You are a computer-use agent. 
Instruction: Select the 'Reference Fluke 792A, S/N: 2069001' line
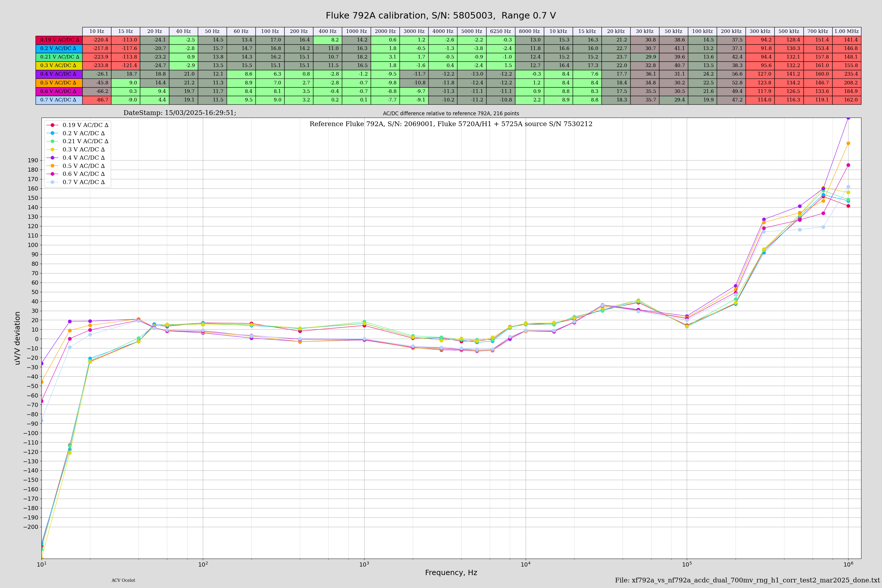point(451,124)
